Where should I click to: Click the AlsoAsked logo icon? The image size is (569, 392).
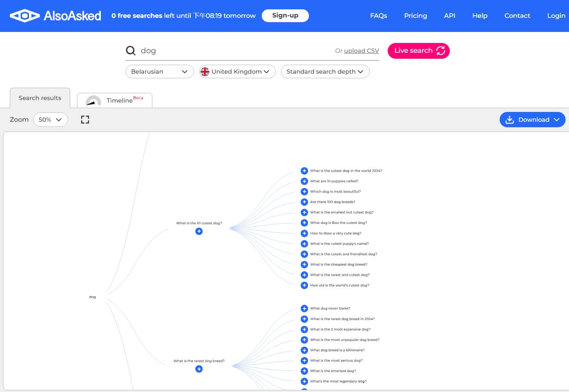(x=25, y=16)
